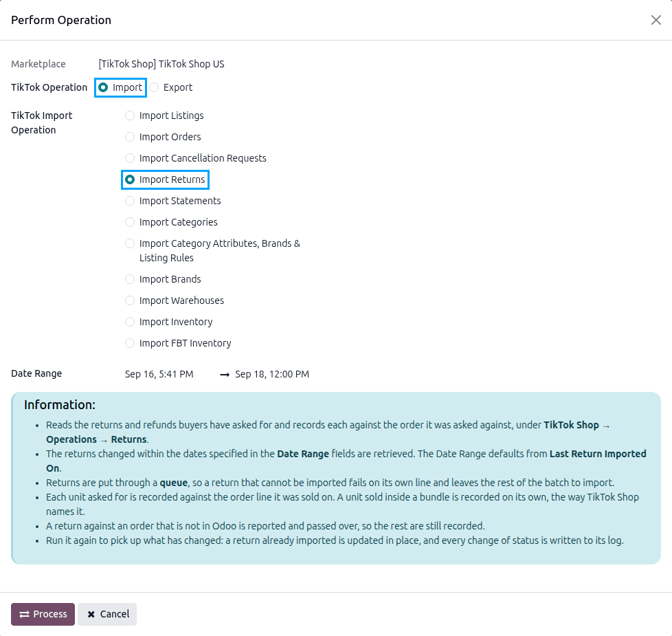Image resolution: width=672 pixels, height=636 pixels.
Task: Edit the end date Sep 18, 12:00 PM
Action: (x=272, y=375)
